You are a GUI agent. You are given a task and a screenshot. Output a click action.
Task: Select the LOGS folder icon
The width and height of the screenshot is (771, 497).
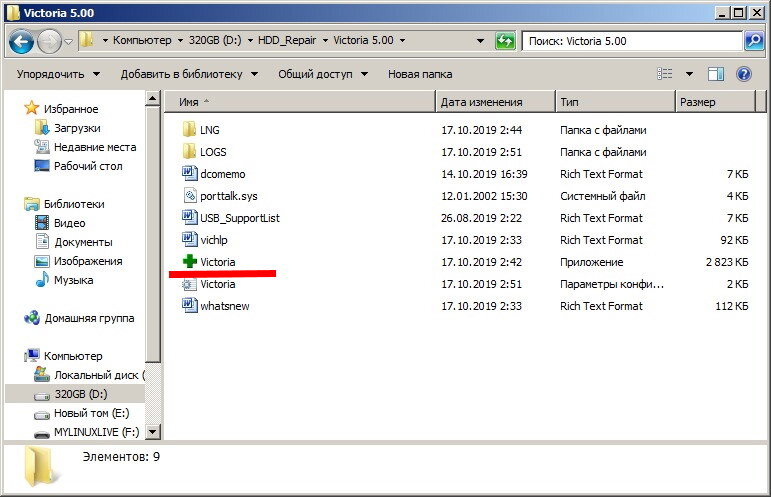189,152
